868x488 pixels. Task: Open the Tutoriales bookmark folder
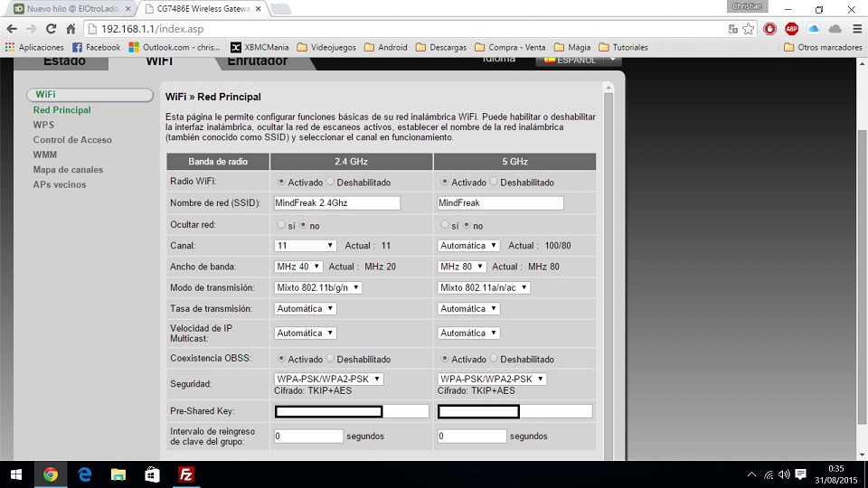623,48
